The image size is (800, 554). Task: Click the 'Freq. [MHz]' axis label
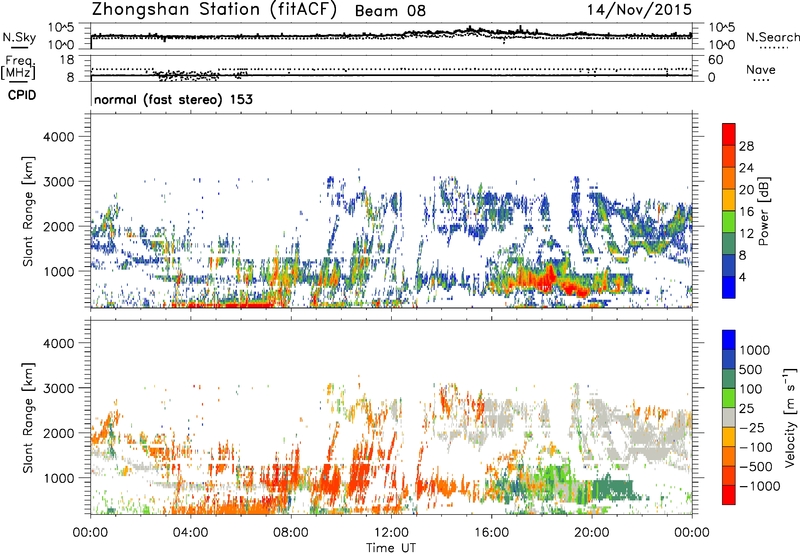click(18, 68)
